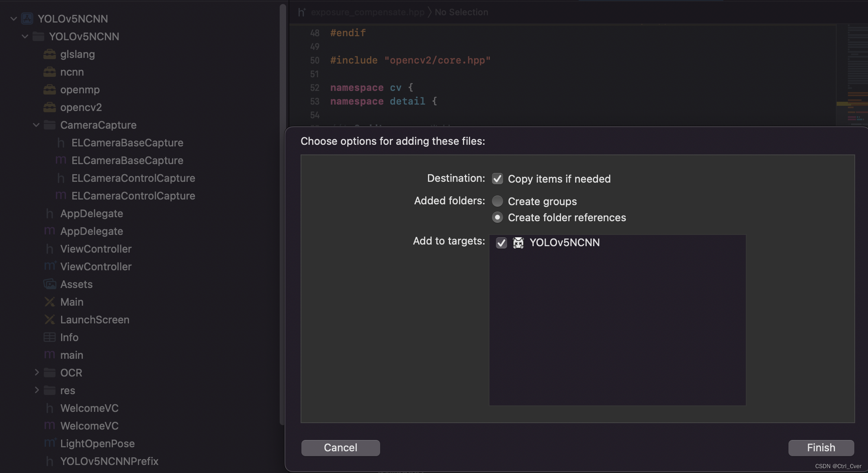Click the Info plist table icon
Image resolution: width=868 pixels, height=473 pixels.
pos(49,337)
